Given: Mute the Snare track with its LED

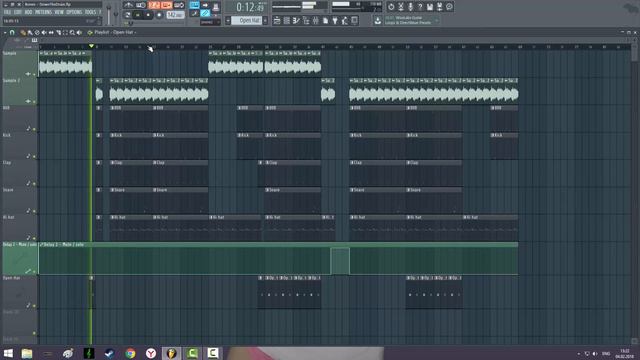Looking at the screenshot, I should (34, 211).
